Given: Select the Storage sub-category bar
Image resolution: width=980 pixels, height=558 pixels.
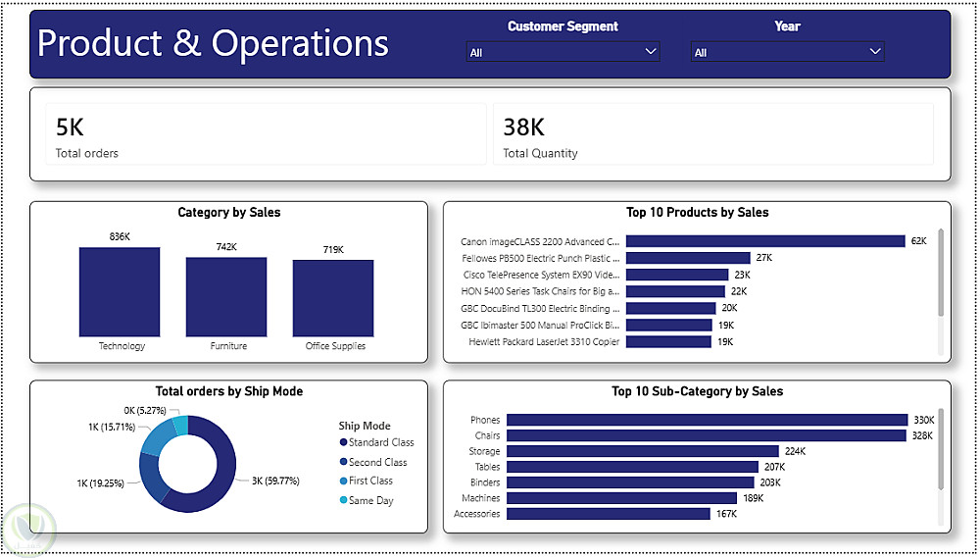Looking at the screenshot, I should pos(643,451).
